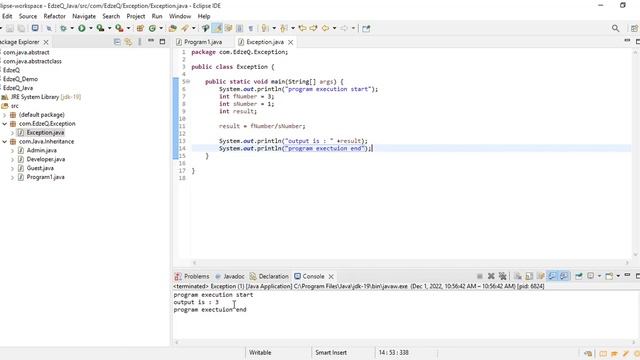
Task: Toggle Scroll Lock in Console toolbar
Action: [x=529, y=276]
